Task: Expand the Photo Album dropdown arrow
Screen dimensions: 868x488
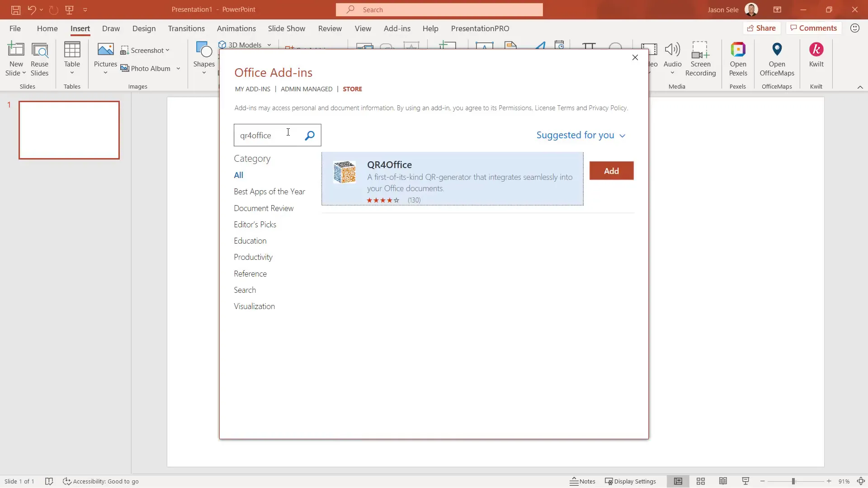Action: pos(178,68)
